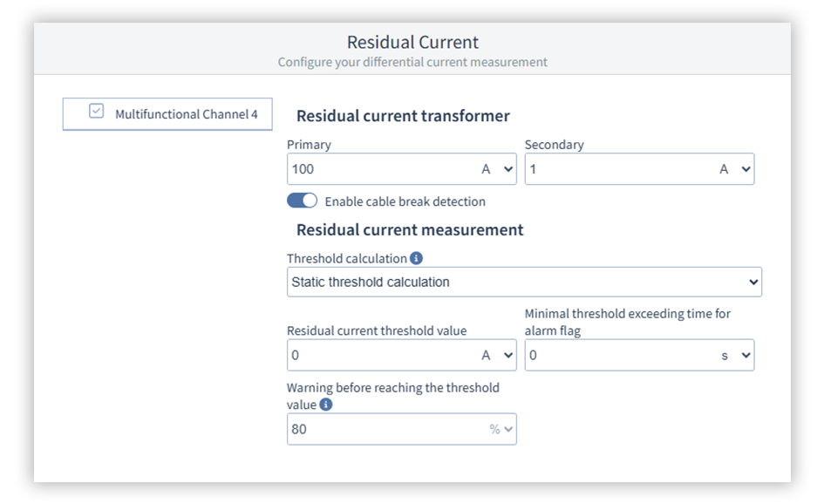
Task: Click the 'Enable cable break detection' label
Action: coord(405,201)
